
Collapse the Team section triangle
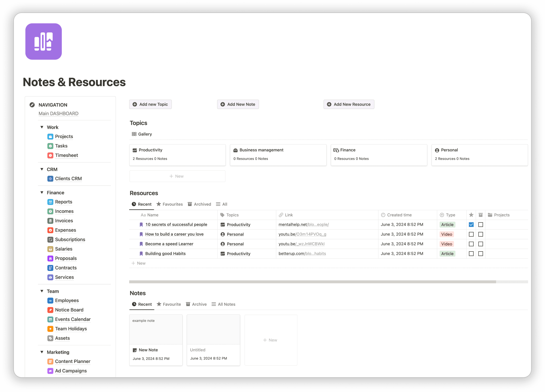click(x=42, y=291)
